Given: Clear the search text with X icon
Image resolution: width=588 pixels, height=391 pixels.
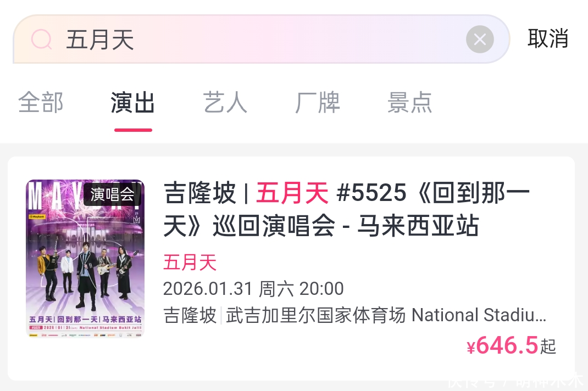Looking at the screenshot, I should pyautogui.click(x=480, y=39).
